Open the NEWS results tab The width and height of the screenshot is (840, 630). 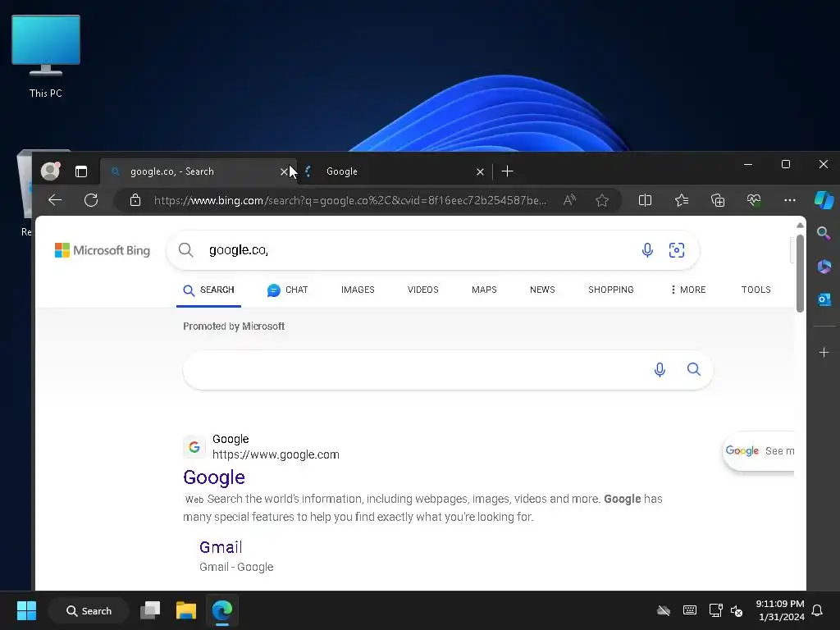click(x=542, y=290)
